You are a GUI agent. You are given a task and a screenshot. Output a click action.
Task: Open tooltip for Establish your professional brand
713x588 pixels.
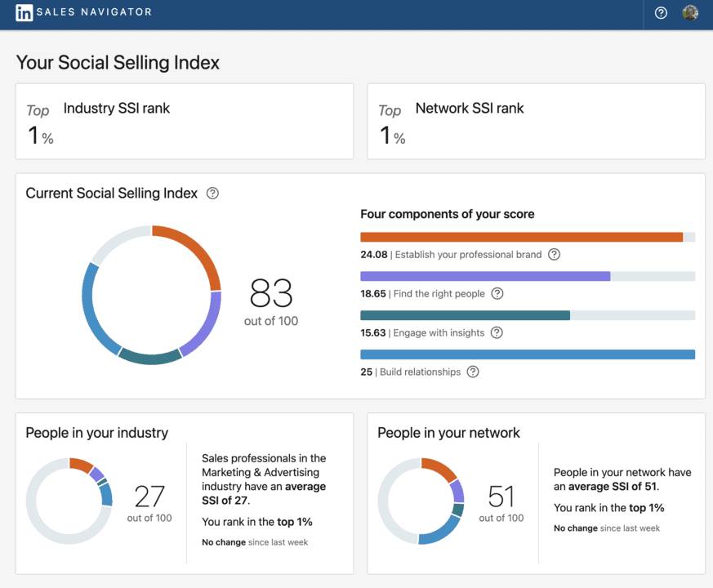coord(555,255)
